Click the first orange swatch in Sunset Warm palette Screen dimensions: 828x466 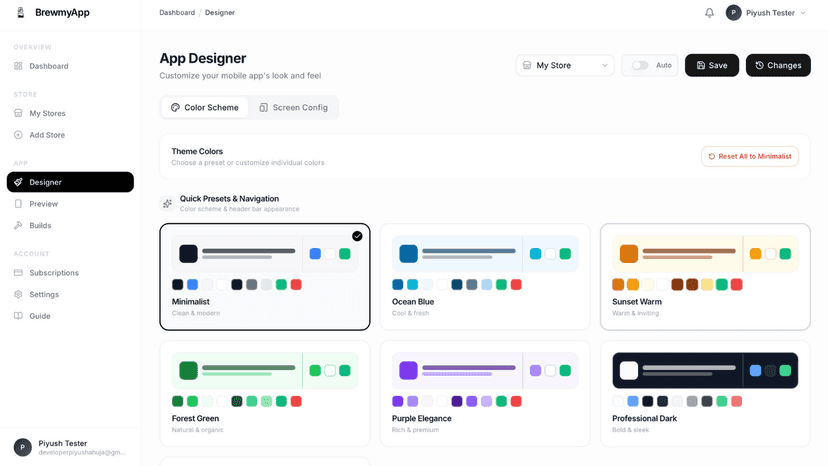618,285
